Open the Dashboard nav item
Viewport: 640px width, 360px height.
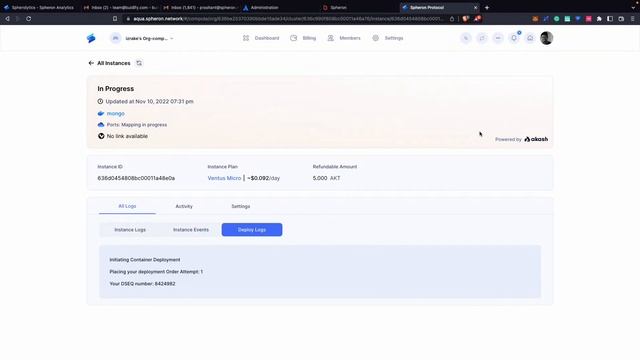(261, 38)
